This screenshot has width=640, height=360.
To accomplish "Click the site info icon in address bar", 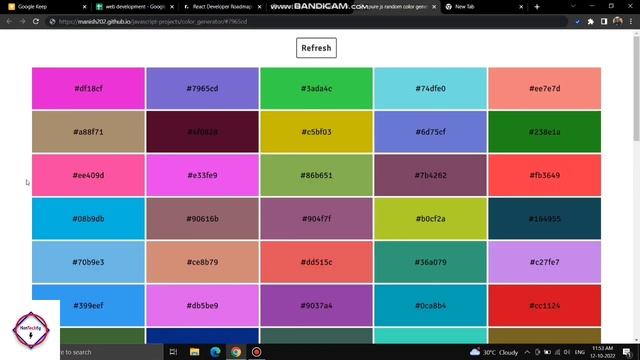I will click(52, 22).
